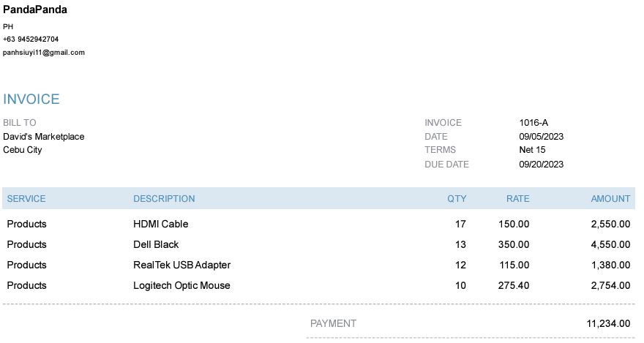644x343 pixels.
Task: Click the RealTek USB Adapter description
Action: tap(181, 265)
